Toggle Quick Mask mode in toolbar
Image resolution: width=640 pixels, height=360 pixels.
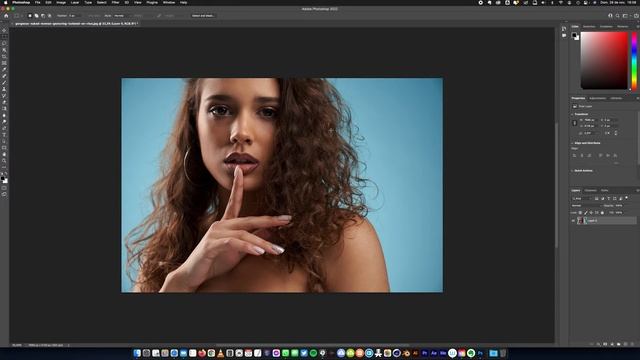click(x=4, y=188)
